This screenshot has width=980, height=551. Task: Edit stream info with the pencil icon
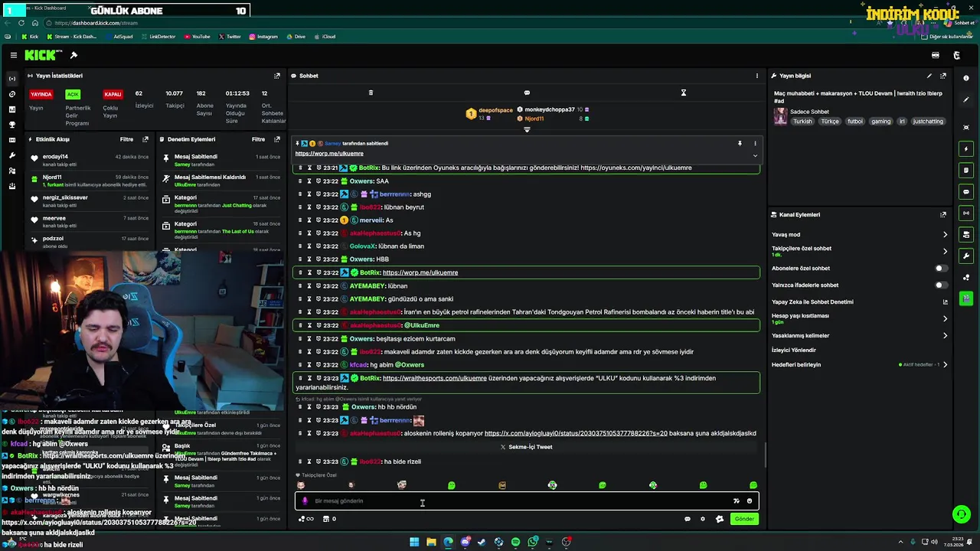pyautogui.click(x=929, y=76)
